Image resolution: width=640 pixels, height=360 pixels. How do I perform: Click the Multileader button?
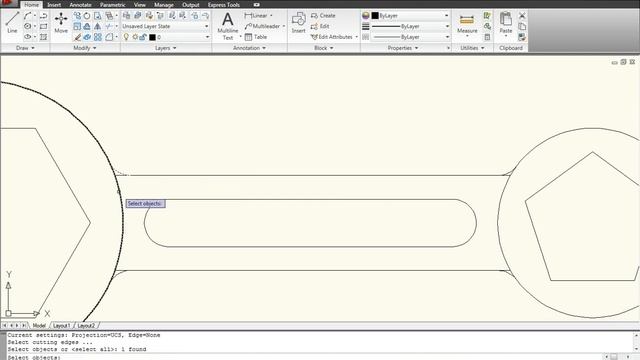[262, 26]
